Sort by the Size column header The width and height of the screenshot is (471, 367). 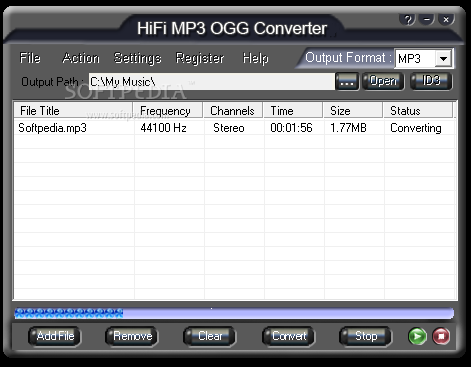(353, 111)
